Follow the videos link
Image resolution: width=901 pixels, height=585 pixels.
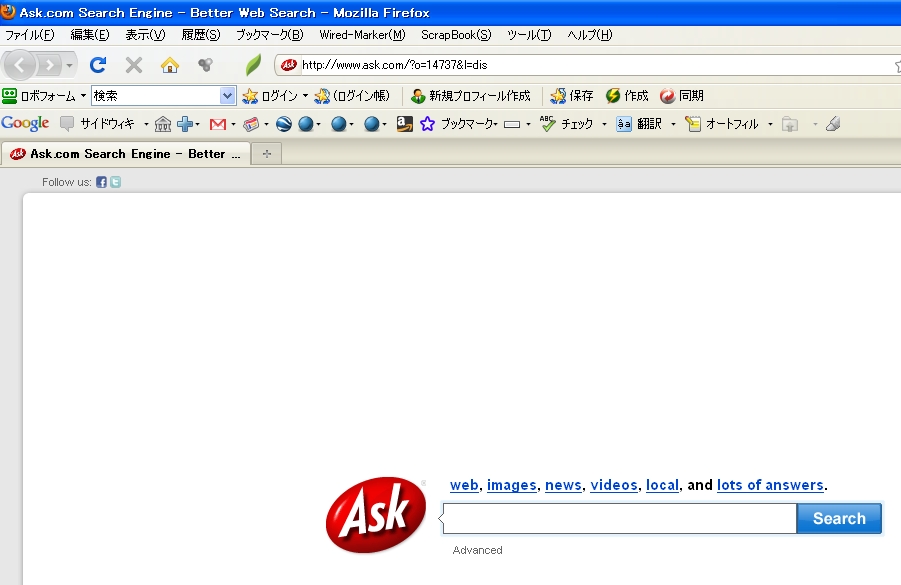point(614,485)
